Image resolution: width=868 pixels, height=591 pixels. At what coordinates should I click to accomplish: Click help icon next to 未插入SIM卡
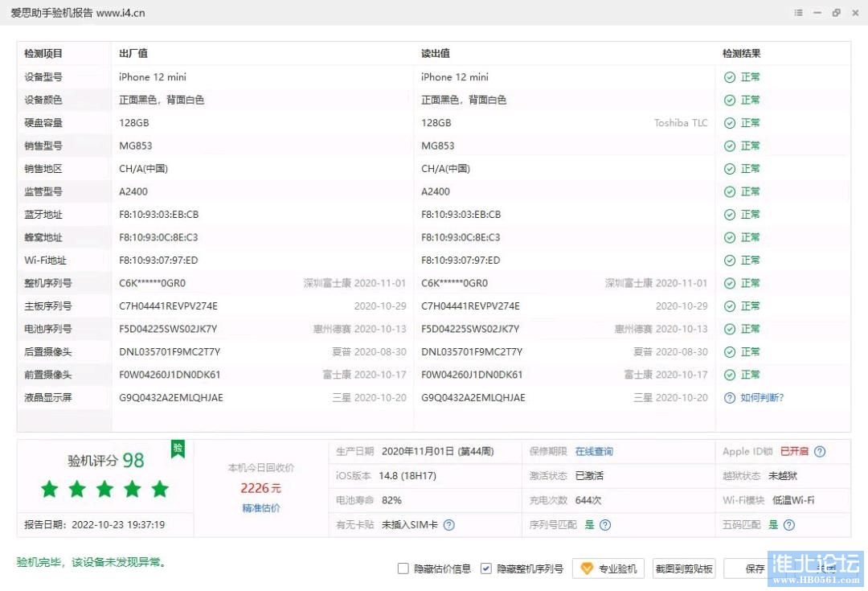click(449, 524)
